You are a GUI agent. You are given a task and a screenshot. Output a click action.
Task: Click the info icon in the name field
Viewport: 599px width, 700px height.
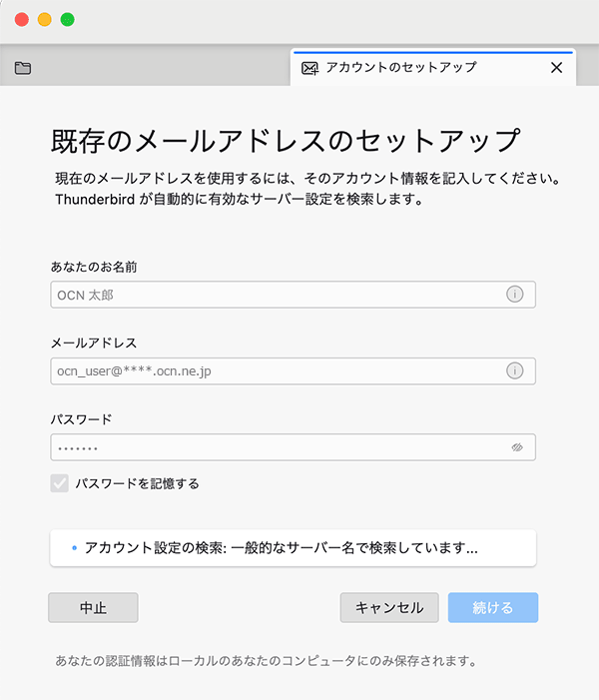[x=515, y=295]
